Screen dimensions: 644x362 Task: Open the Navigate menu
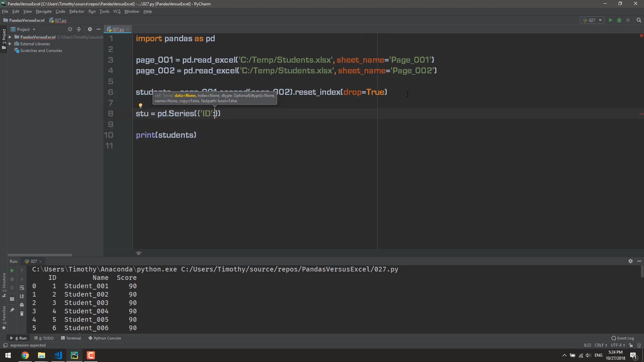tap(44, 11)
